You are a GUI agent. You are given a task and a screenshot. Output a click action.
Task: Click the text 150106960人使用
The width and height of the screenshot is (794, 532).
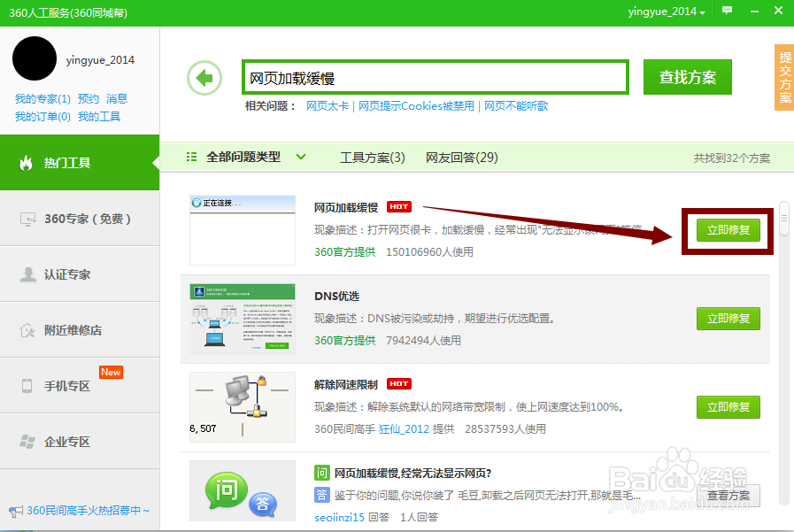(x=429, y=251)
